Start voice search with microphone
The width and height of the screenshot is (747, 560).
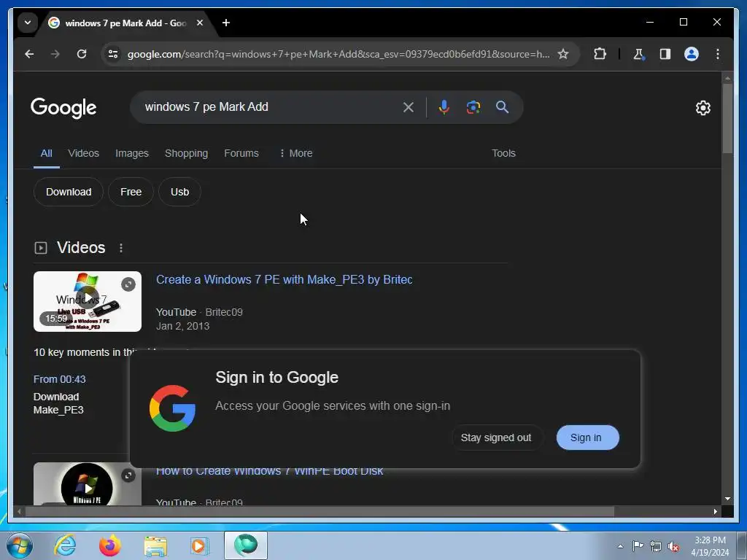[444, 107]
